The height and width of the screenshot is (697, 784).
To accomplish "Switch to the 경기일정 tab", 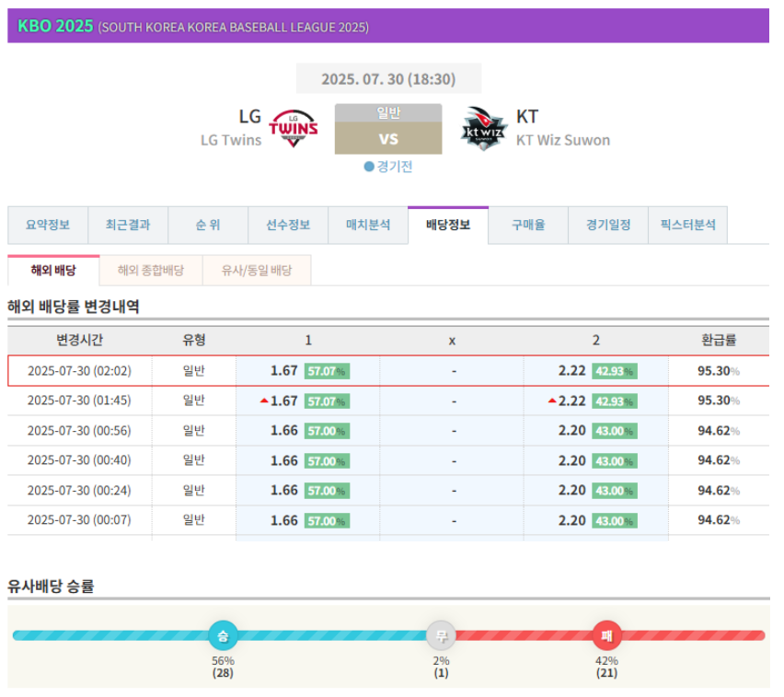I will click(x=608, y=226).
